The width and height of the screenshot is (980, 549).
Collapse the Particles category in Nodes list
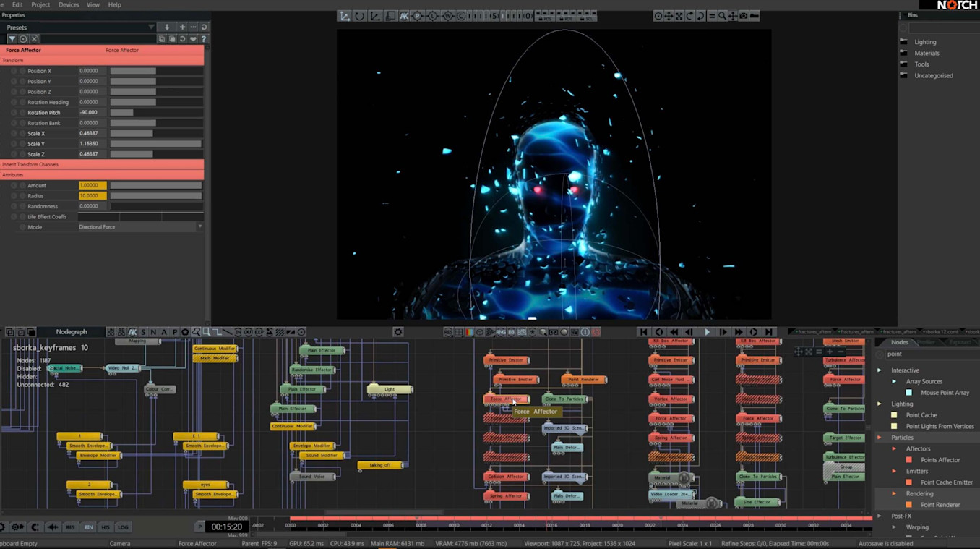pos(880,438)
